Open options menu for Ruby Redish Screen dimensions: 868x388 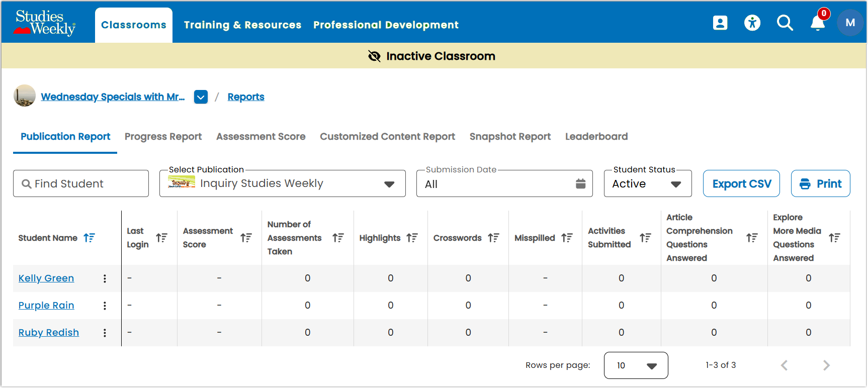[x=105, y=333]
